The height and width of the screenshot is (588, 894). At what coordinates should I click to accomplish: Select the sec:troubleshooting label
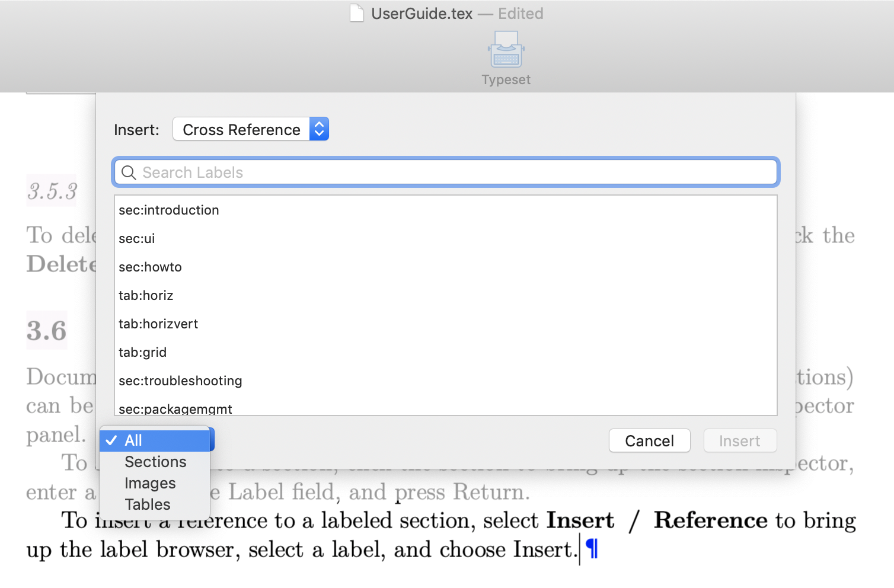click(445, 381)
